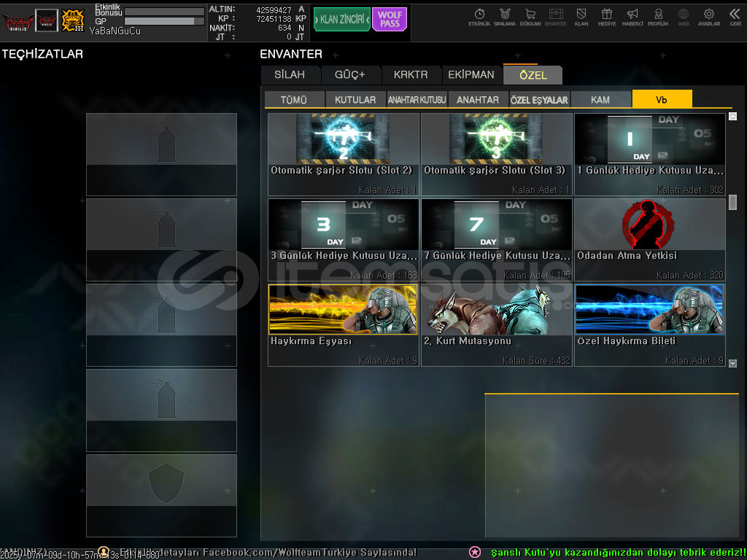Click the yellow tiger rank badge

(73, 20)
